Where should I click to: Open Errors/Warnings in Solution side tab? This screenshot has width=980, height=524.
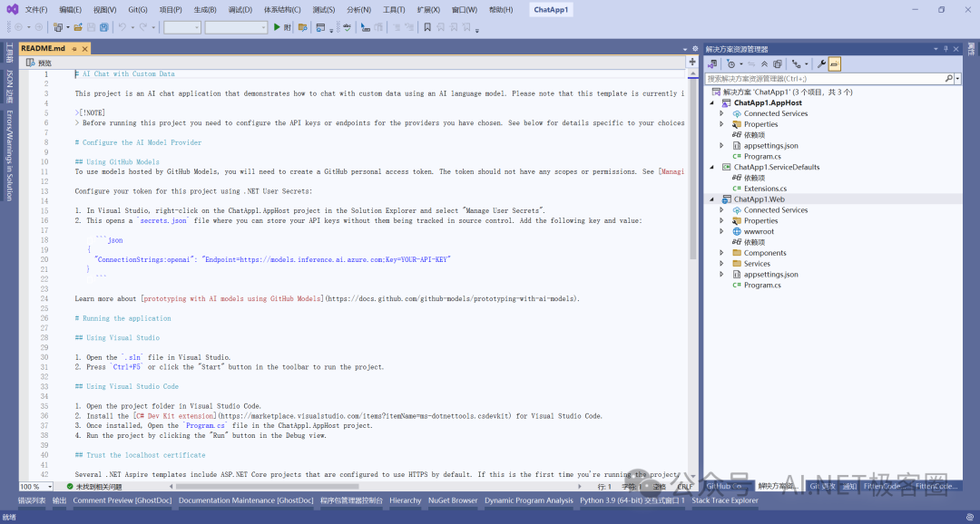pos(9,156)
